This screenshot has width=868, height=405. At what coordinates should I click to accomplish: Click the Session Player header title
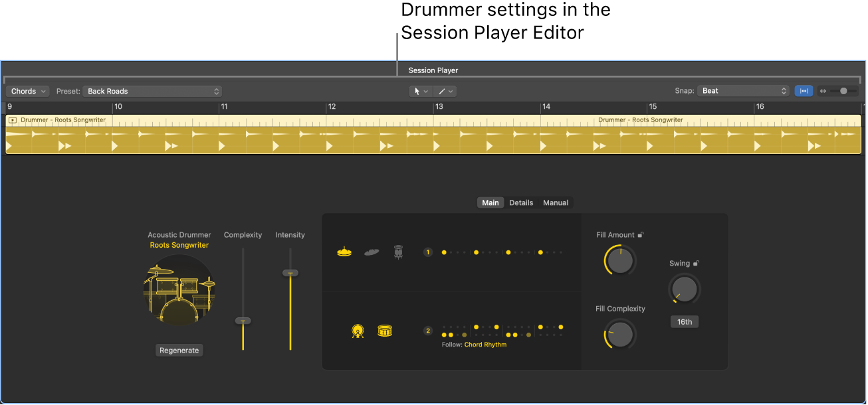[x=433, y=70]
